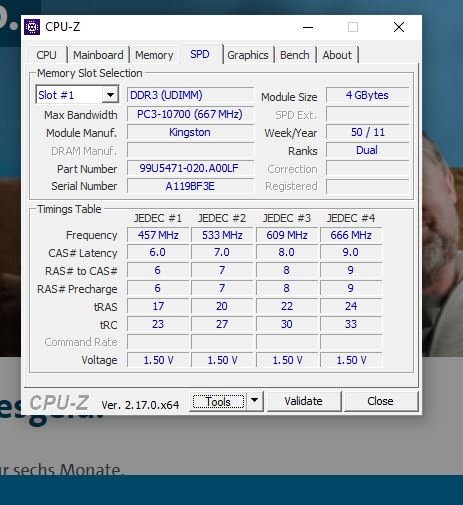Click the Module Size label
Screen dimensions: 463x505
[x=289, y=97]
